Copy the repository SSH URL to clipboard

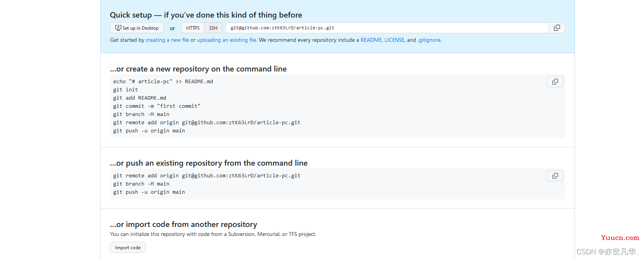tap(557, 28)
